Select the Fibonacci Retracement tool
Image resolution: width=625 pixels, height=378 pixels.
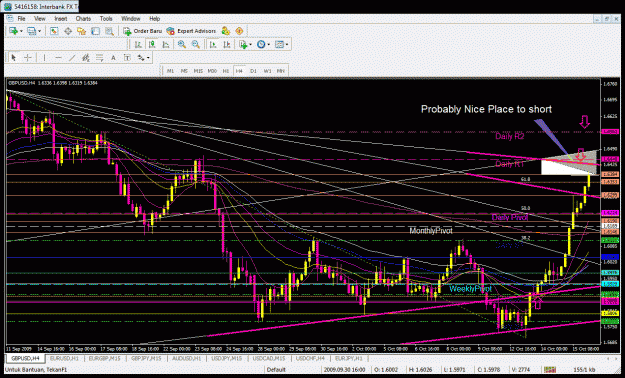(99, 58)
